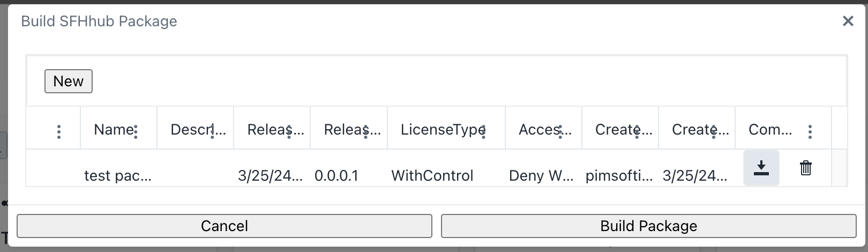Viewport: 868px width, 252px height.
Task: Open the Access column's three-dot menu
Action: tap(560, 131)
